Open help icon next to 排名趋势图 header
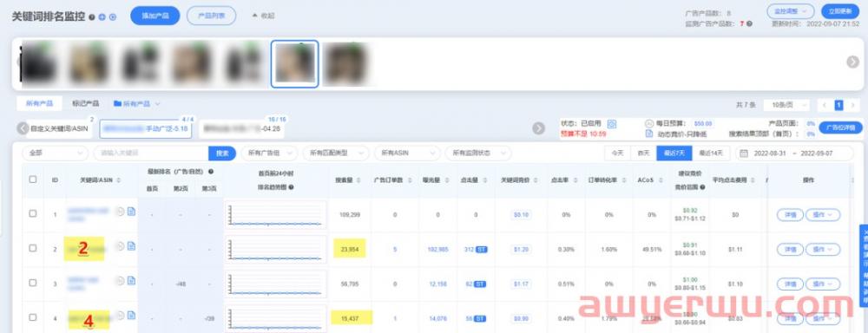The height and width of the screenshot is (333, 868). coord(291,187)
